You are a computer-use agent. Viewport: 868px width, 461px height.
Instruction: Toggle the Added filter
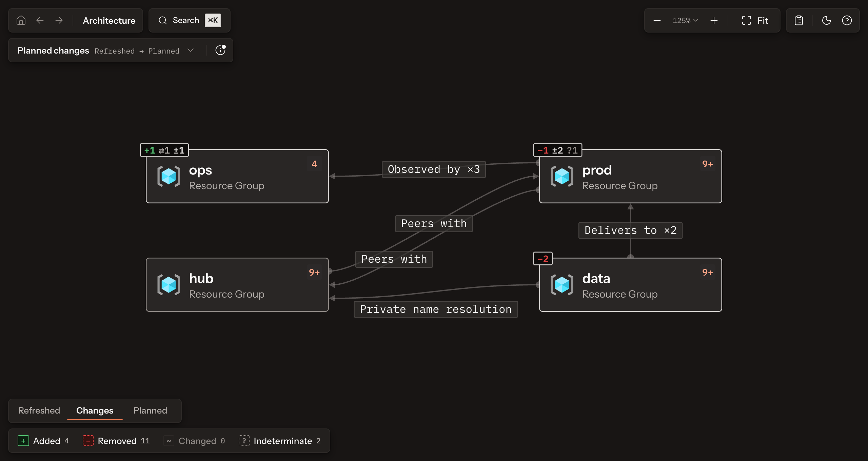tap(43, 441)
